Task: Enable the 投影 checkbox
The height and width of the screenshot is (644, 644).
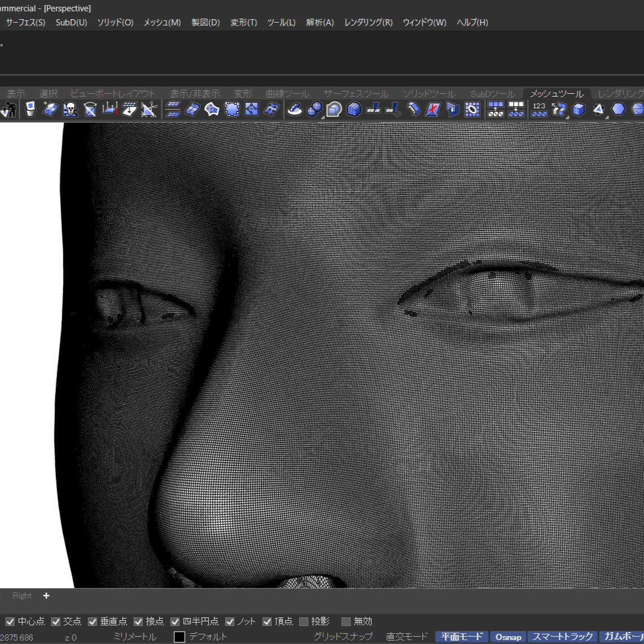Action: coord(304,621)
